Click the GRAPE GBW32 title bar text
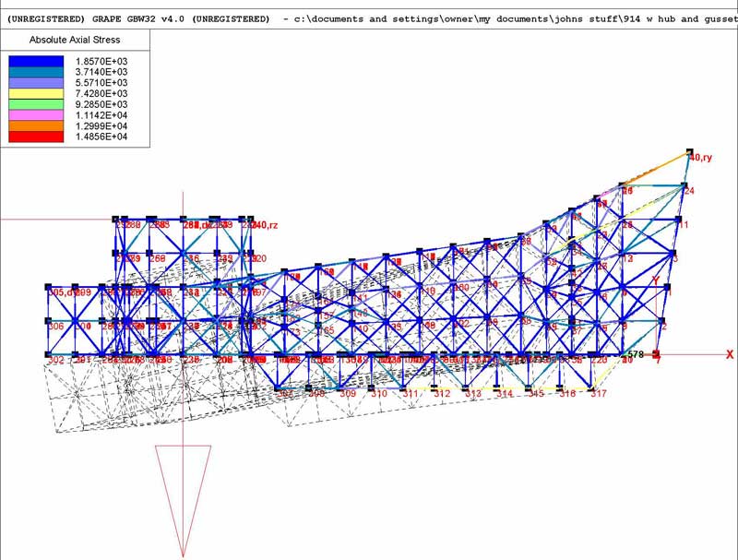 pyautogui.click(x=138, y=18)
